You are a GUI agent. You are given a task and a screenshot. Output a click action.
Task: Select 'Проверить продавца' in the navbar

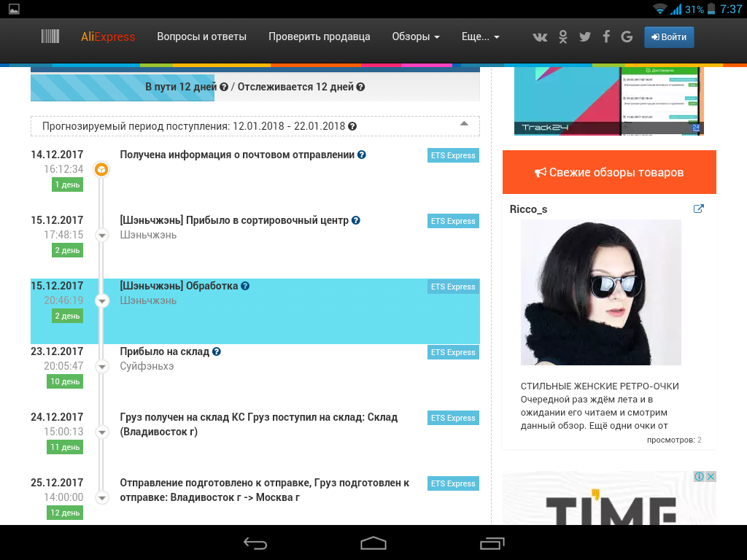[x=319, y=36]
